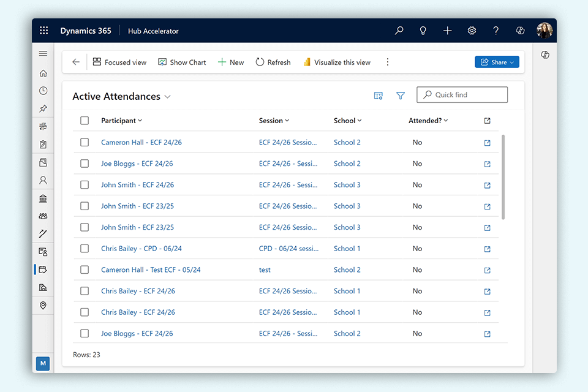Open the lightbulb assistant icon

click(x=423, y=31)
